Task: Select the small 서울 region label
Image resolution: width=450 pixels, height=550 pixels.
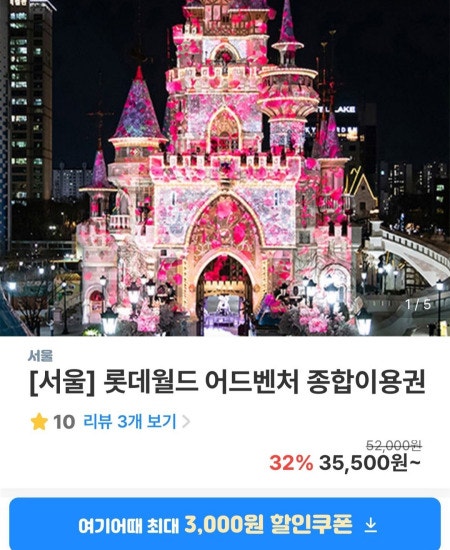Action: [40, 356]
